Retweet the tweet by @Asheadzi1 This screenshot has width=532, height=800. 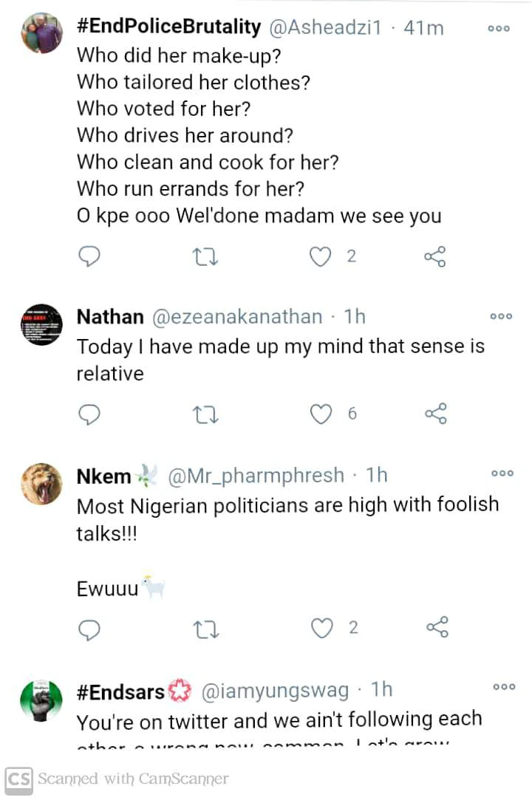coord(205,256)
